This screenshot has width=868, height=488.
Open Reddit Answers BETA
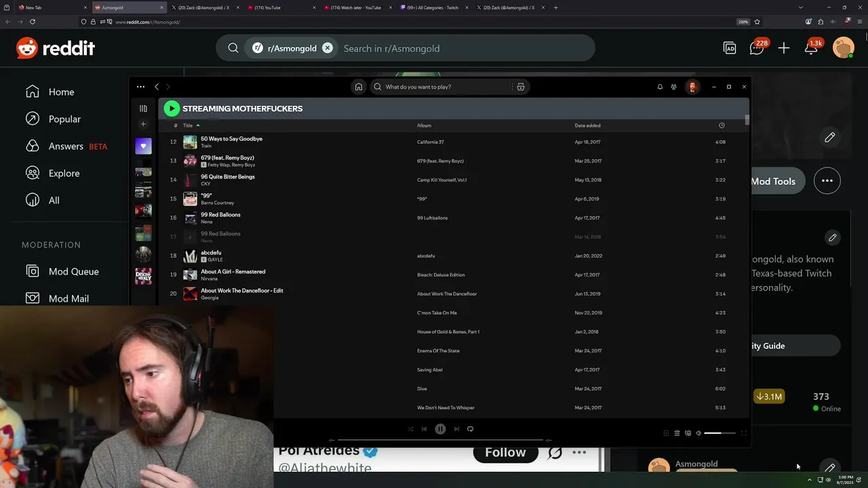tap(66, 146)
